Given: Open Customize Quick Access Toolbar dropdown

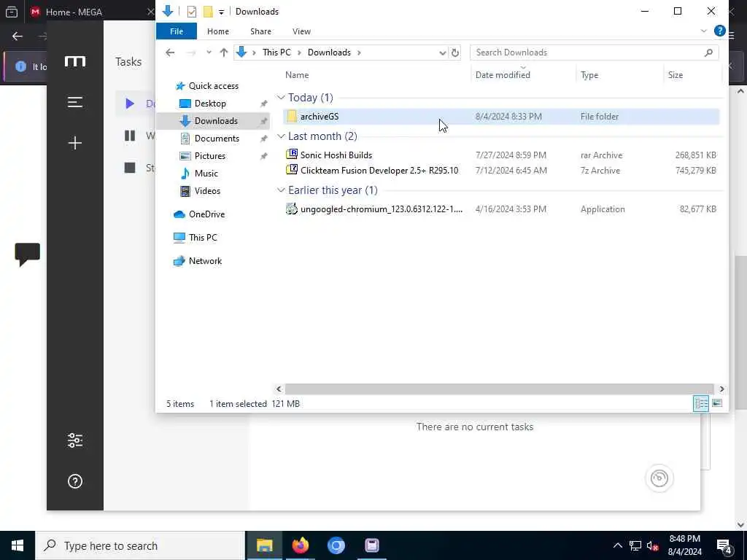Looking at the screenshot, I should (221, 12).
